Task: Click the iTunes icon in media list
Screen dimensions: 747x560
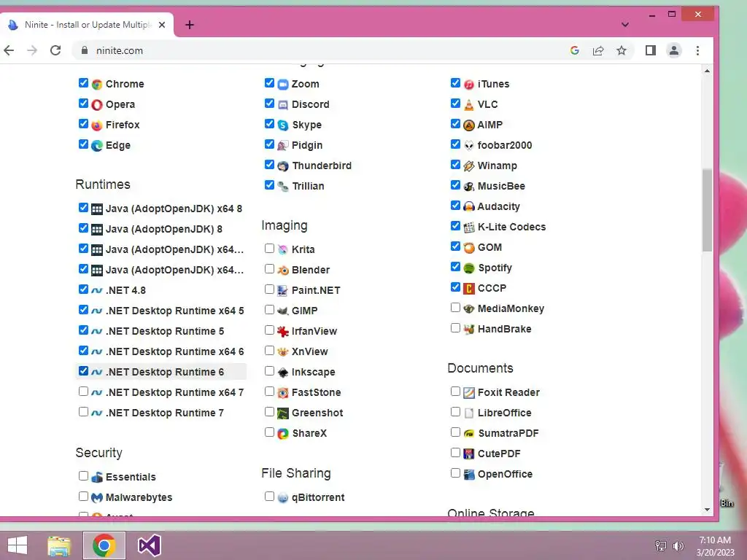Action: click(x=469, y=85)
